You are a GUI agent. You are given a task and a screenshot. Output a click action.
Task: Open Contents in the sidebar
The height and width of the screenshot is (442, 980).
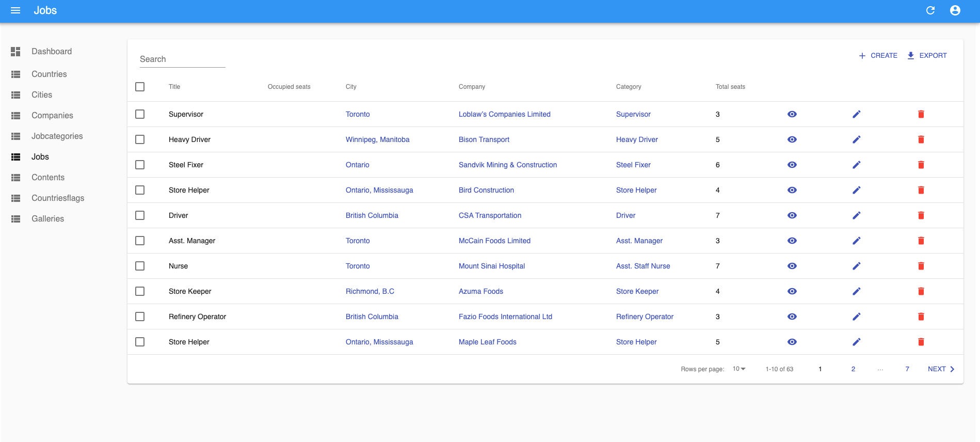(x=48, y=178)
